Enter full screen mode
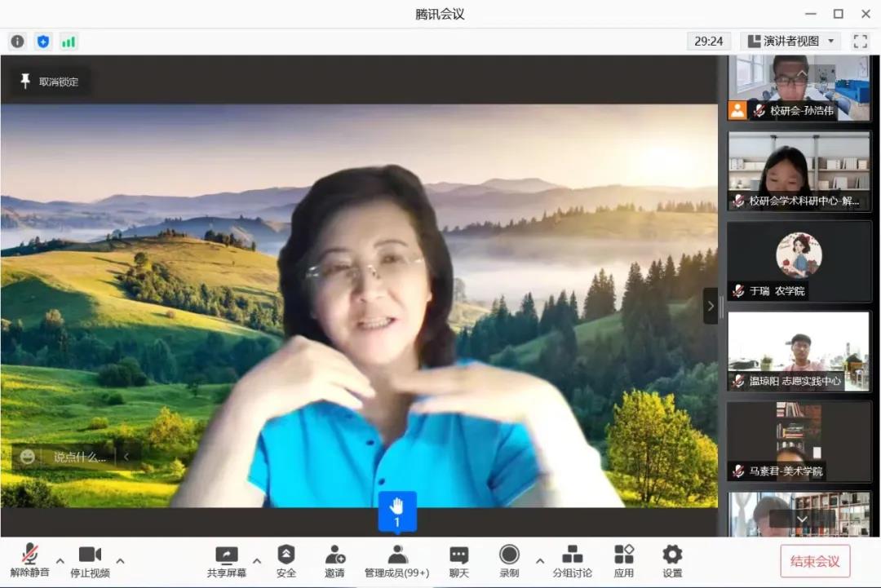This screenshot has width=881, height=588. (x=860, y=41)
